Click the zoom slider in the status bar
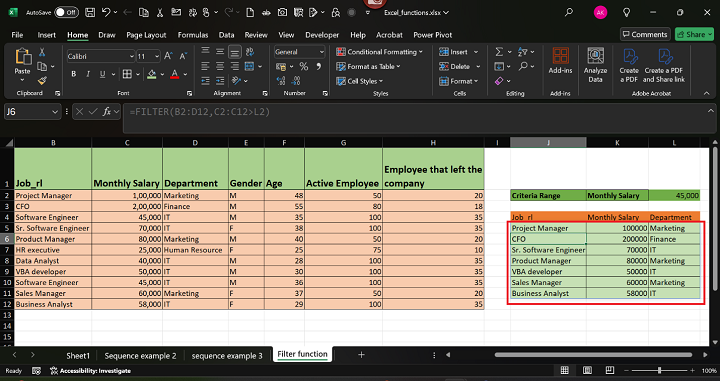This screenshot has height=381, width=720. point(659,370)
